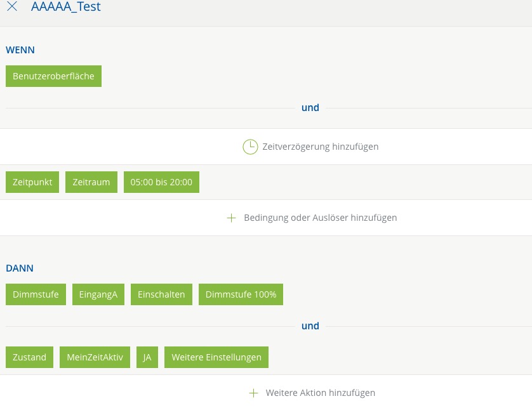Edit the 05:00 bis 20:00 time range
Image resolution: width=532 pixels, height=408 pixels.
(161, 182)
